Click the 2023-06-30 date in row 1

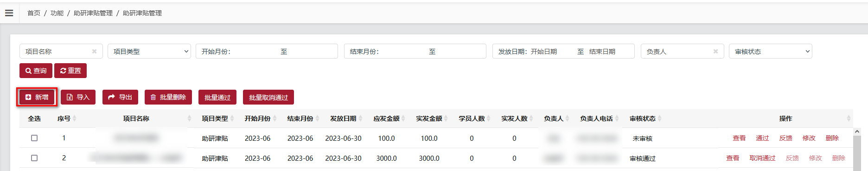pyautogui.click(x=343, y=138)
